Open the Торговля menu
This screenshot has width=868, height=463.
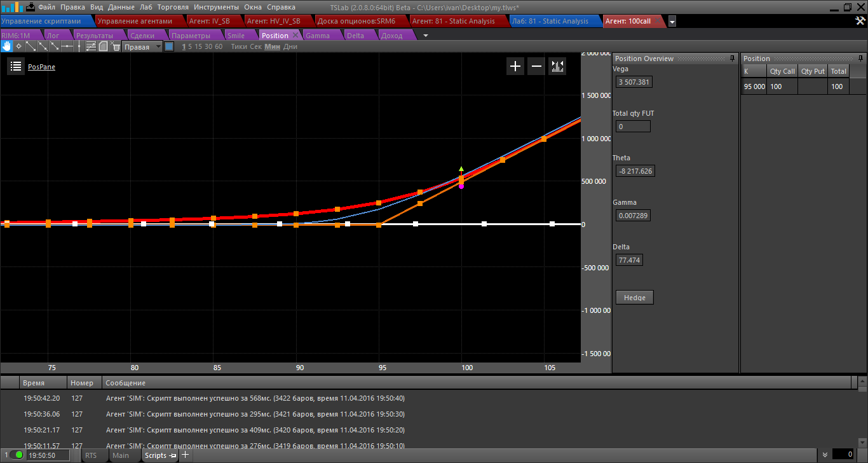coord(172,7)
